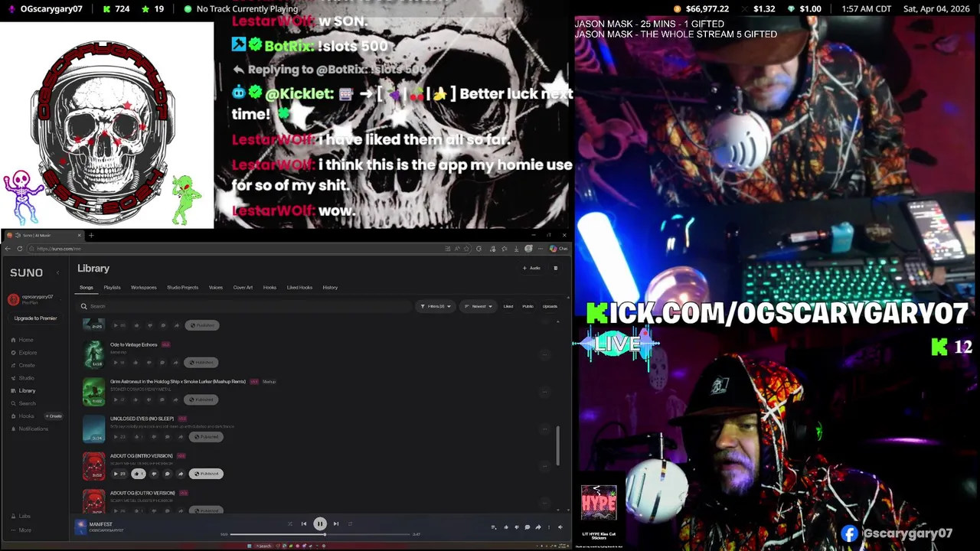This screenshot has height=551, width=980.
Task: Switch to the History tab
Action: point(330,288)
